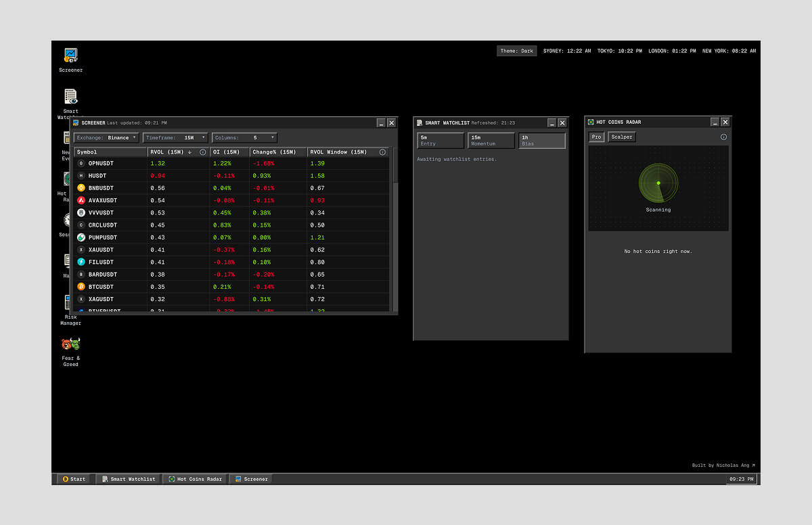Click the AVAXUSDT coin icon

coord(81,200)
